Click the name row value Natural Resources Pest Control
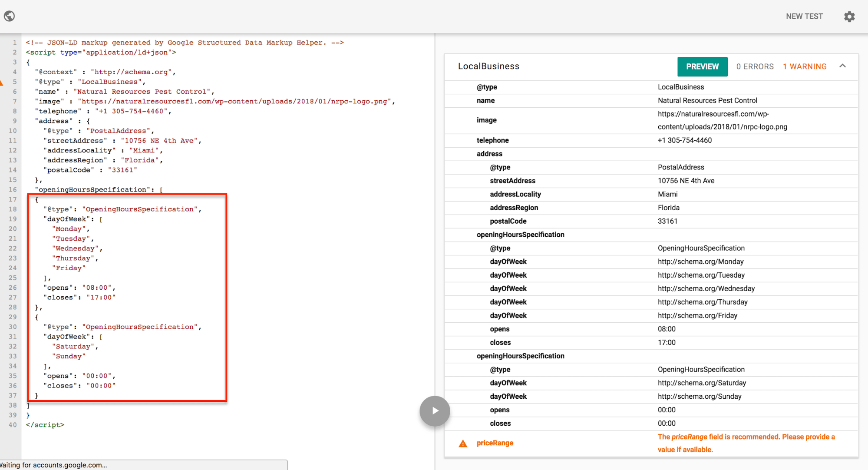This screenshot has width=868, height=470. pyautogui.click(x=707, y=100)
